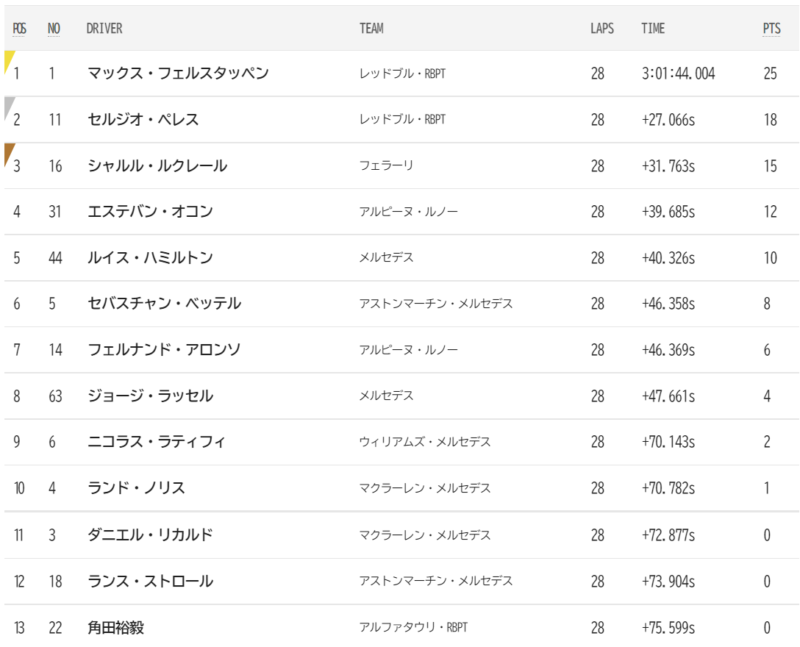800x647 pixels.
Task: Select driver シャルル・ルクレール
Action: pyautogui.click(x=157, y=166)
